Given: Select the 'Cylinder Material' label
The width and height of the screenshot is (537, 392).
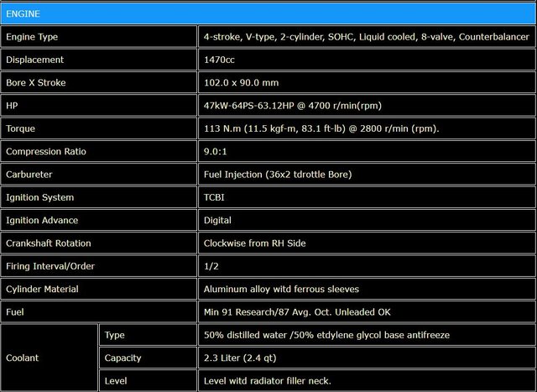Looking at the screenshot, I should 42,290.
